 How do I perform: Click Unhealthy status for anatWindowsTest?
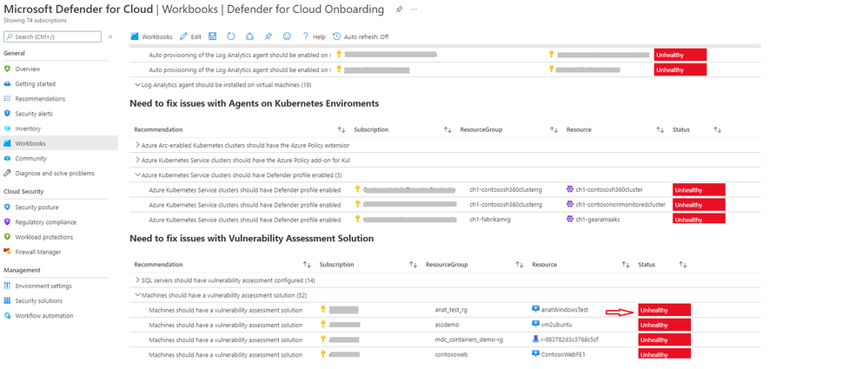coord(665,310)
